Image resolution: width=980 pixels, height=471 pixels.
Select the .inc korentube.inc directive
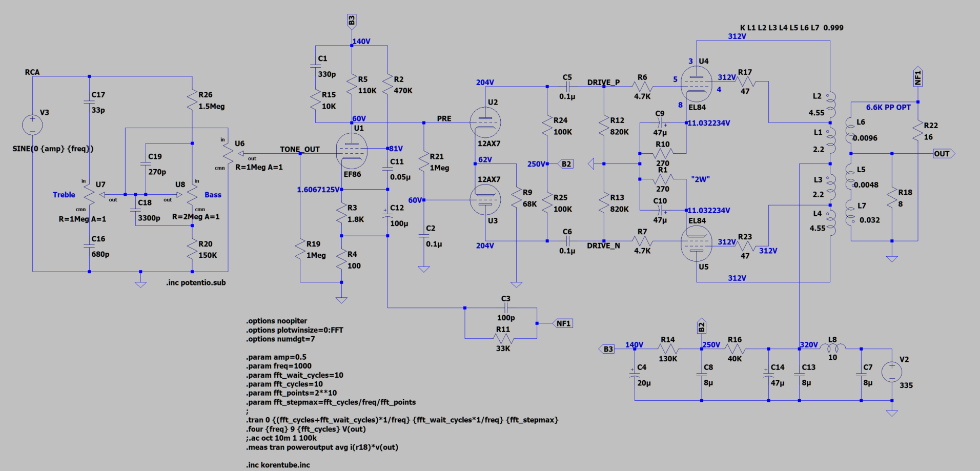pos(278,465)
